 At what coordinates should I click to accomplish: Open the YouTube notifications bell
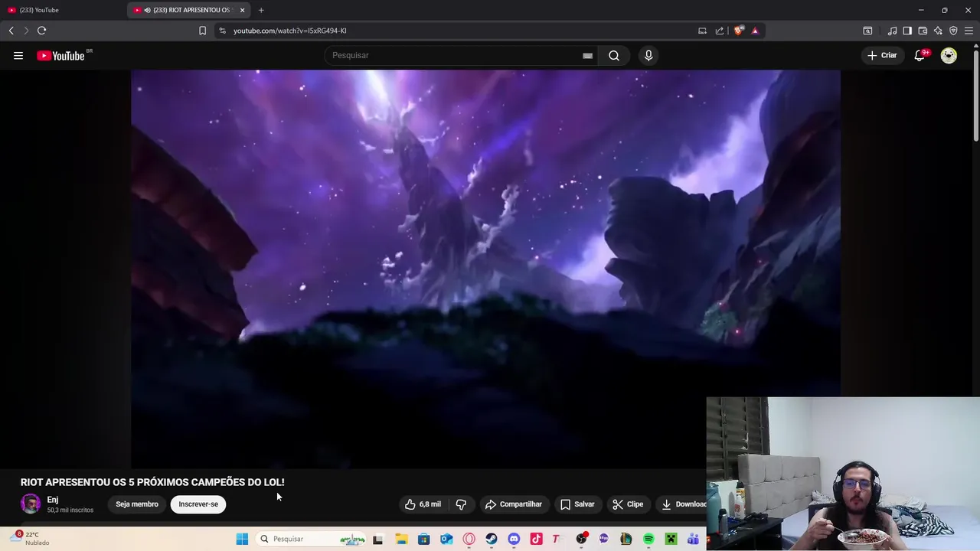coord(920,55)
